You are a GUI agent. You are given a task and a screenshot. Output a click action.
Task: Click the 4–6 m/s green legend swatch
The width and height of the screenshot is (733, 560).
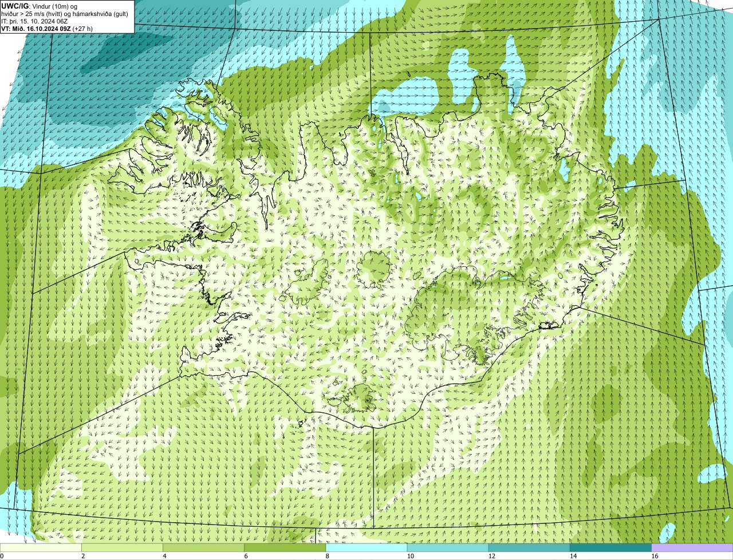click(204, 548)
